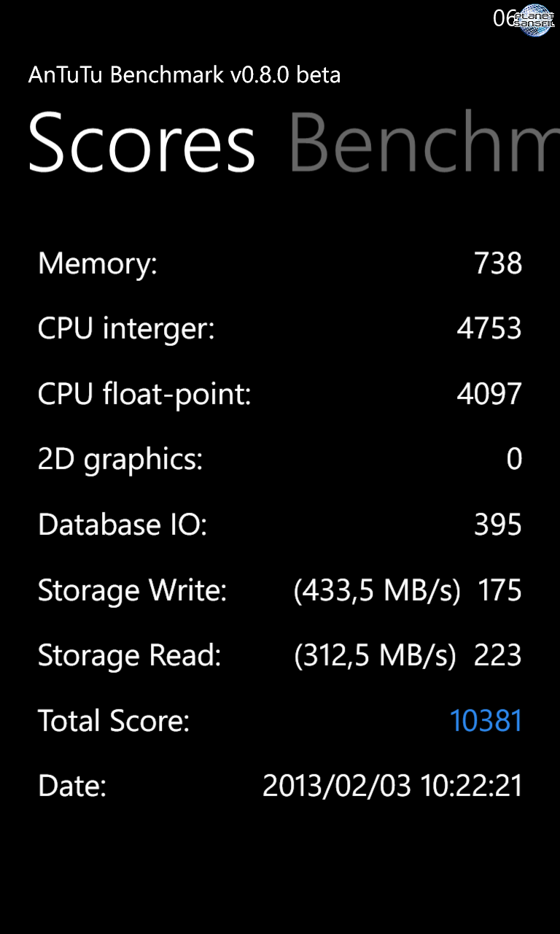Select the 2D graphics label

click(120, 460)
